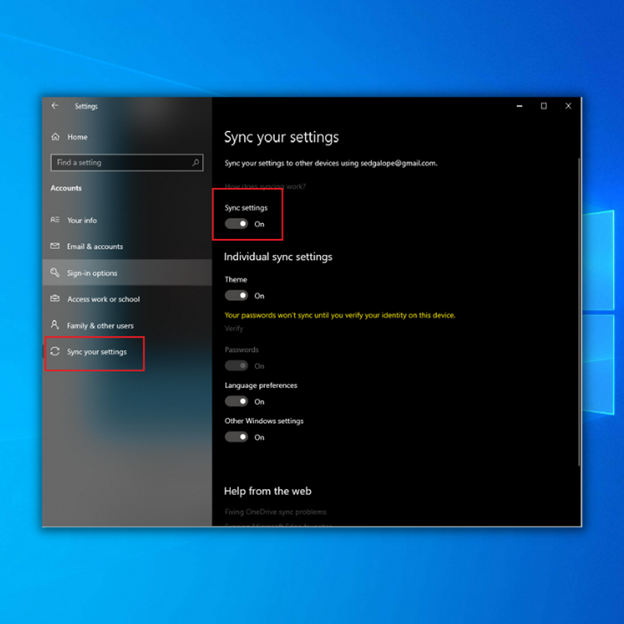624x624 pixels.
Task: Click the Accounts section label
Action: [x=66, y=188]
